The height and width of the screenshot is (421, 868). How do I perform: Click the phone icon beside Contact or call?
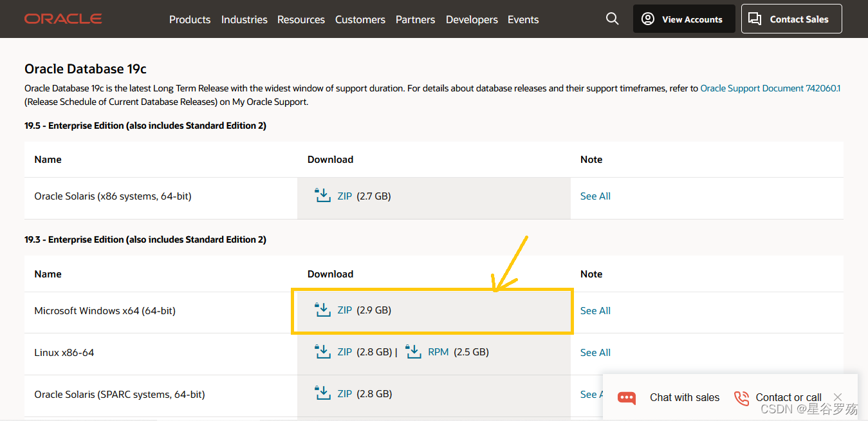coord(742,398)
